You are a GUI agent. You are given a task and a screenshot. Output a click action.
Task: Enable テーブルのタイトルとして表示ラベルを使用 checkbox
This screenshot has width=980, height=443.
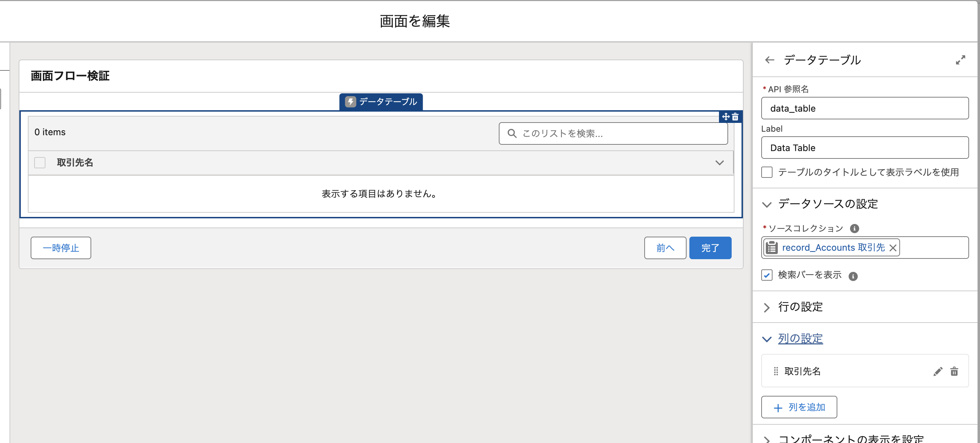767,172
